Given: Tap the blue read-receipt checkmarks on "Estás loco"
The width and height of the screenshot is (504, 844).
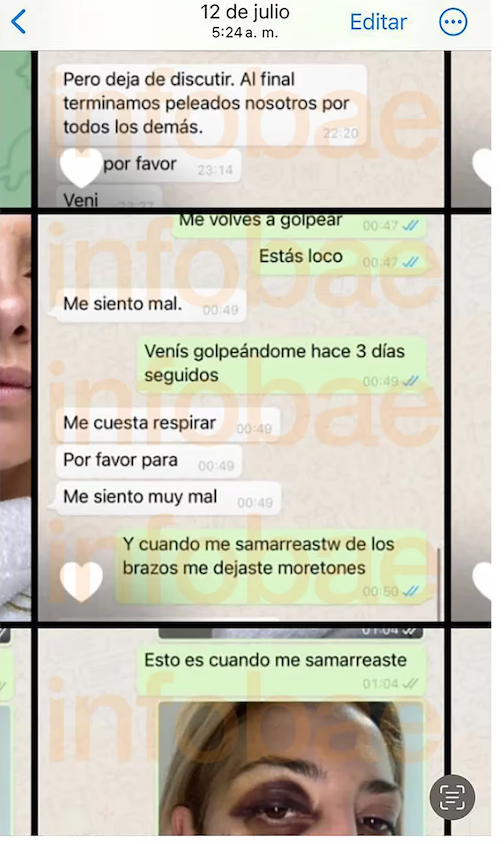Looking at the screenshot, I should (x=410, y=262).
